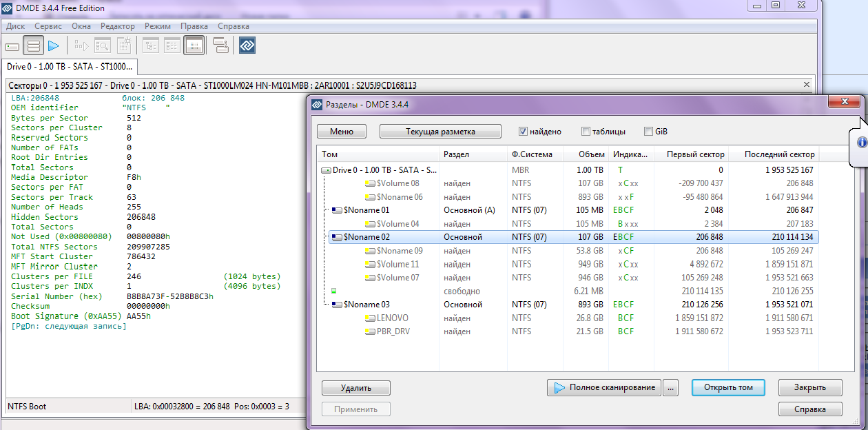Close the sectors panel with the x
This screenshot has height=430, width=868.
807,85
